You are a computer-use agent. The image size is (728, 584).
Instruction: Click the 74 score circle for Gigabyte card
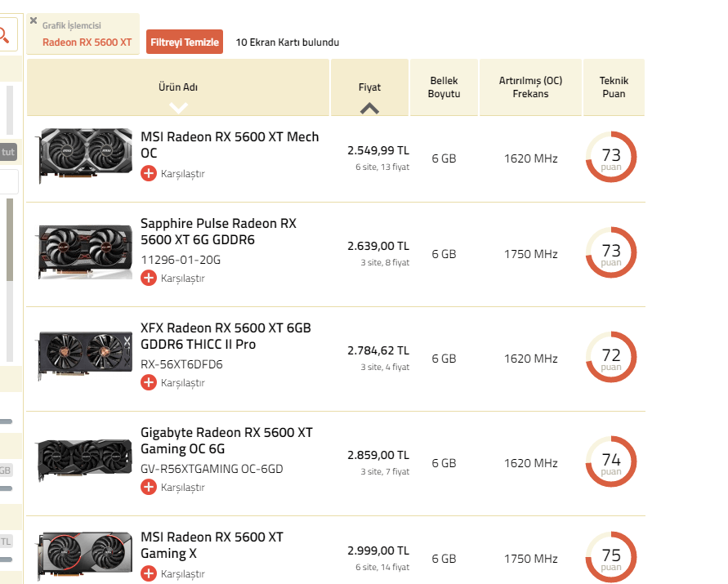pos(611,462)
